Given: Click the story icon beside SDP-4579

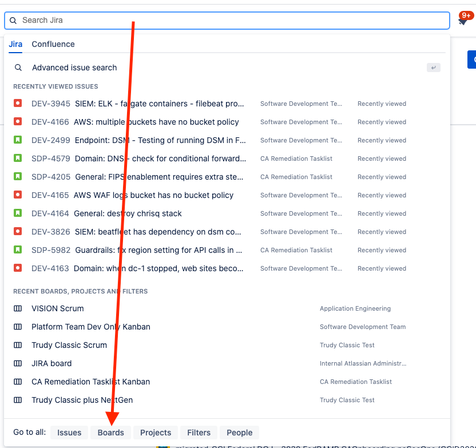Looking at the screenshot, I should pyautogui.click(x=18, y=158).
